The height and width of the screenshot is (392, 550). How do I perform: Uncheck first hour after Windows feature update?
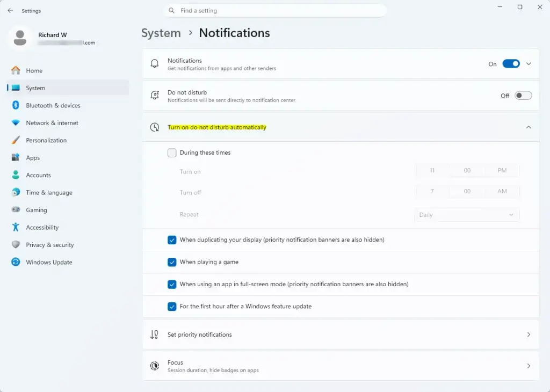pyautogui.click(x=172, y=307)
